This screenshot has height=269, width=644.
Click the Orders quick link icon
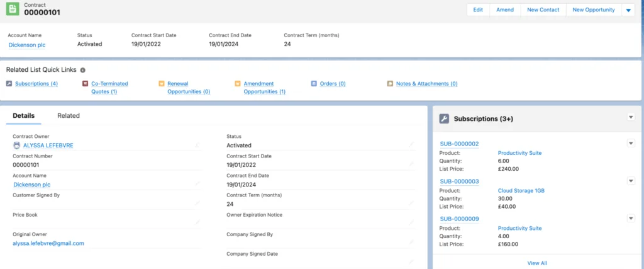[x=314, y=84]
